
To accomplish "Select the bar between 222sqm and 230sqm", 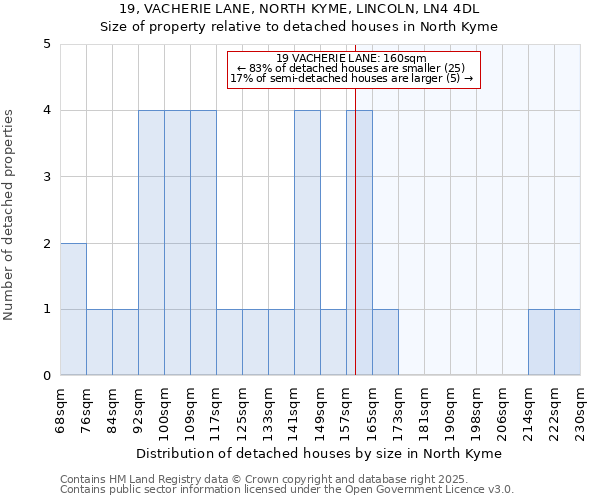I will [567, 342].
